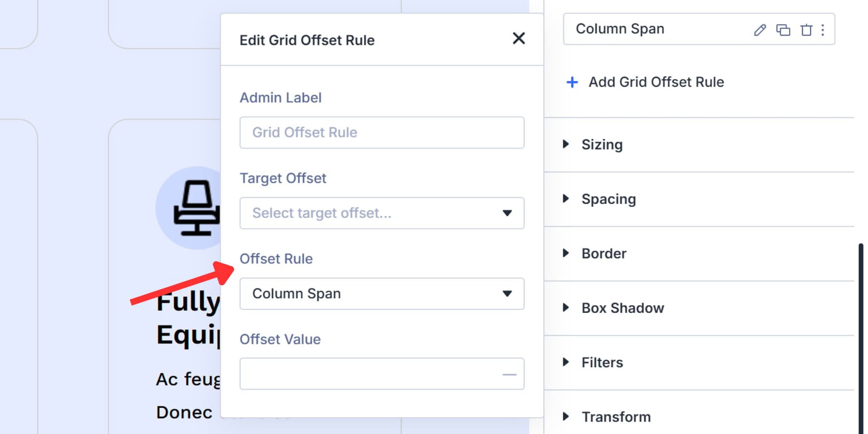Click the blue plus icon beside Add Grid Offset Rule
This screenshot has width=868, height=434.
(571, 82)
